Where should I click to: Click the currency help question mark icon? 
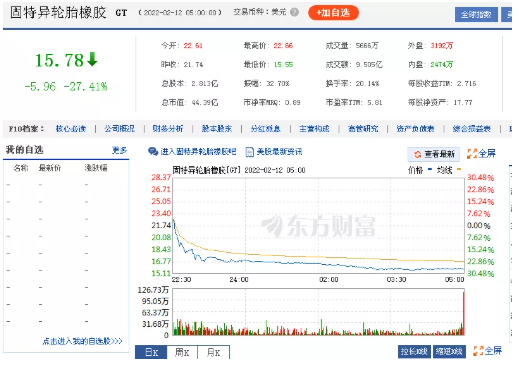click(294, 12)
